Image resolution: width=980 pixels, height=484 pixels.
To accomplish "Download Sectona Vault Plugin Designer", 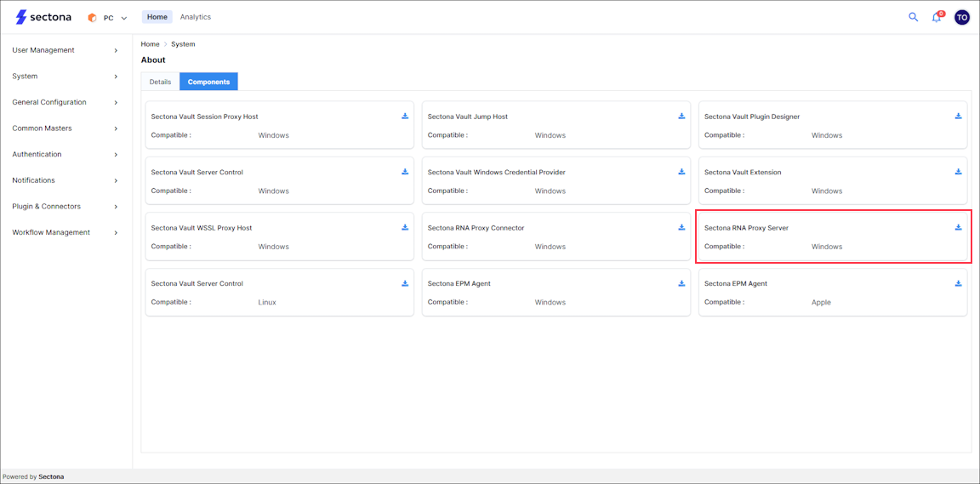I will pos(958,116).
